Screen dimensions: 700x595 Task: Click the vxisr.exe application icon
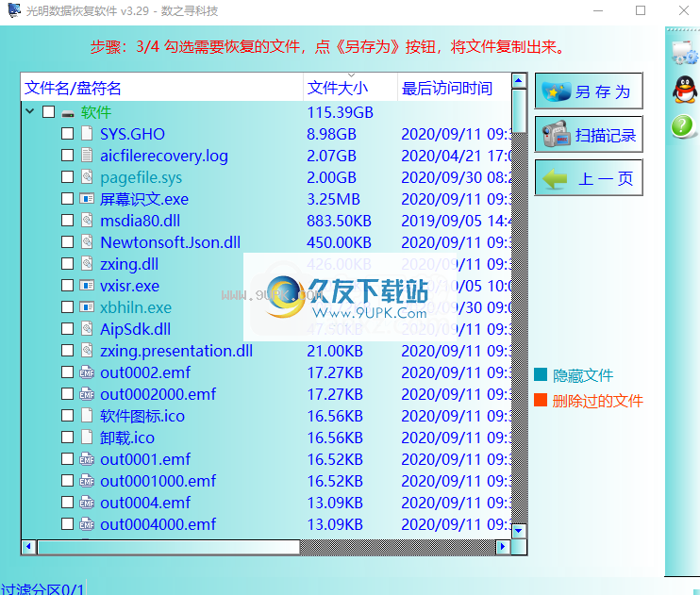pos(87,285)
